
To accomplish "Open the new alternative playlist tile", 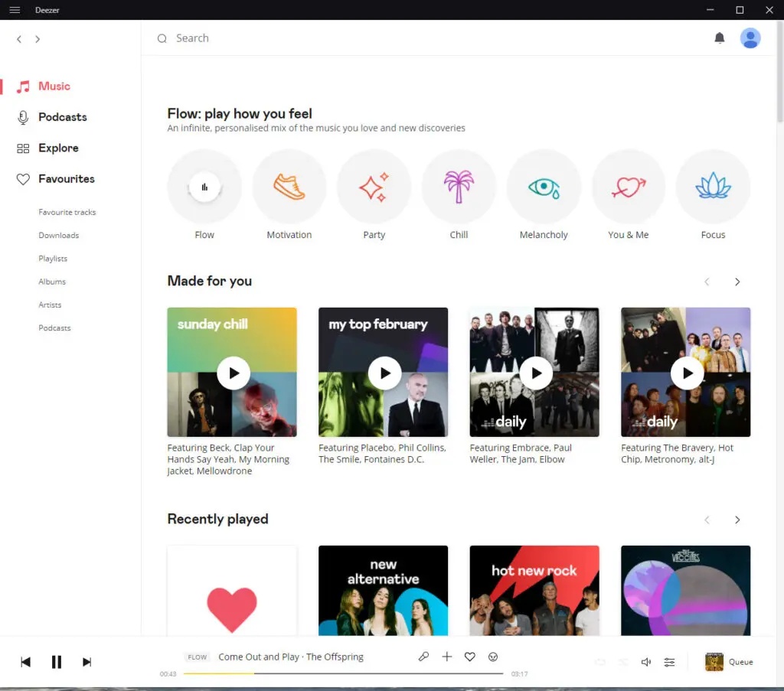I will click(383, 591).
